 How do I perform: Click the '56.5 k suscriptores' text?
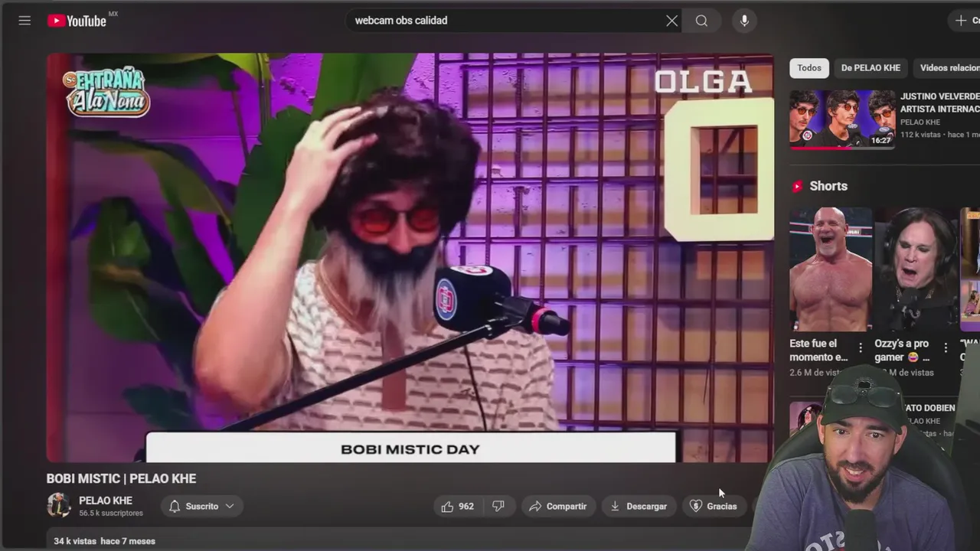111,514
